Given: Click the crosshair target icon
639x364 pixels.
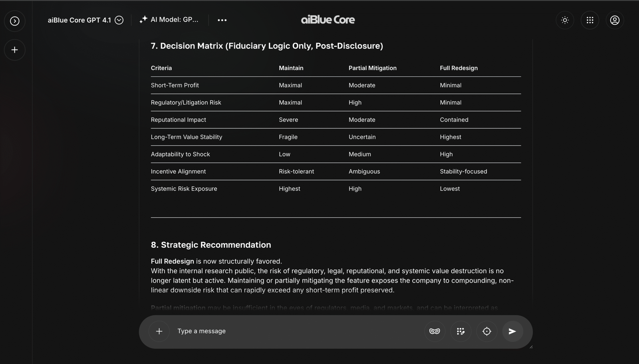Looking at the screenshot, I should pos(486,331).
